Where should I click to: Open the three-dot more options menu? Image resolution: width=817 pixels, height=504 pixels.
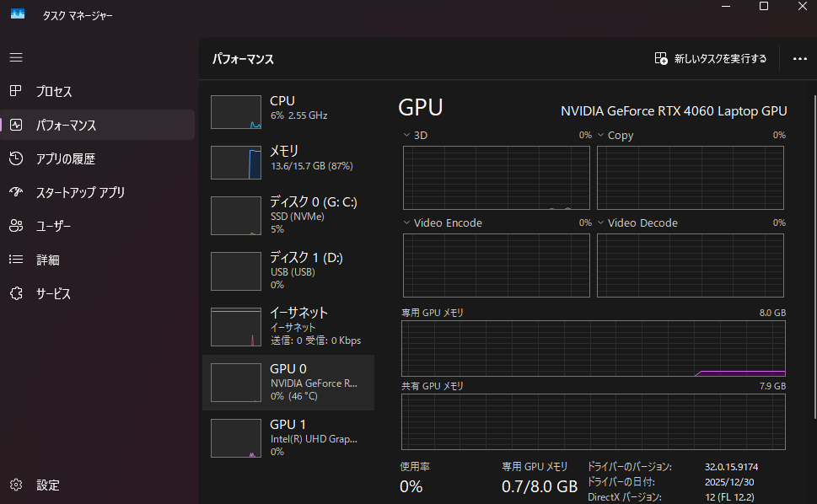point(800,59)
